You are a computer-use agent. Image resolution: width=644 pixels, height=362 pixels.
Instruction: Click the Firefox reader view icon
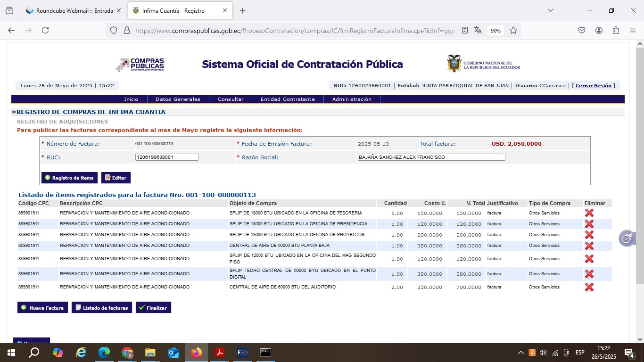pos(465,30)
